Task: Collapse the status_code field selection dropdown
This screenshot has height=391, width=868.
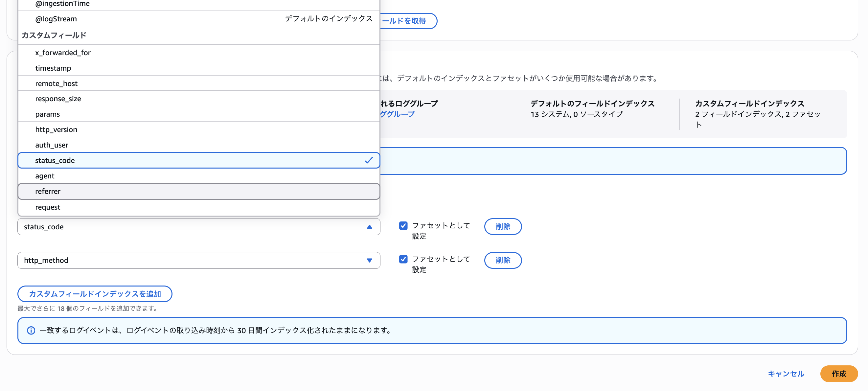Action: [x=370, y=226]
